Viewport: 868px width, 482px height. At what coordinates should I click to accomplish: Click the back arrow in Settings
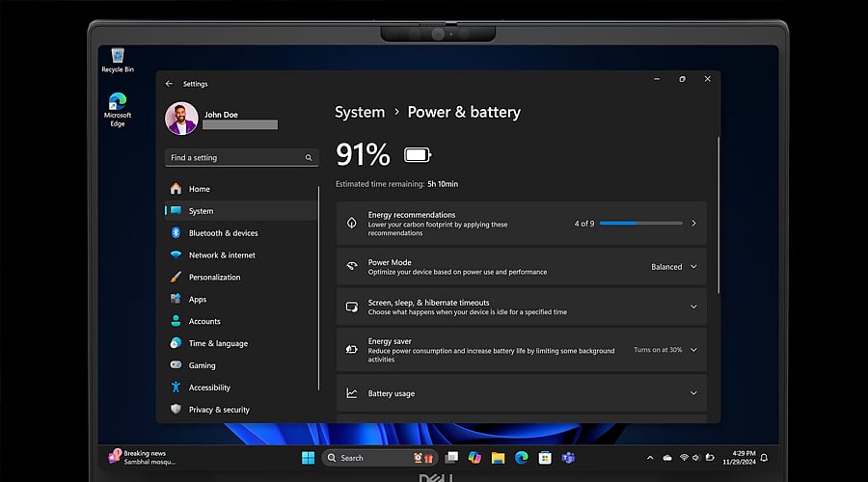pos(169,84)
